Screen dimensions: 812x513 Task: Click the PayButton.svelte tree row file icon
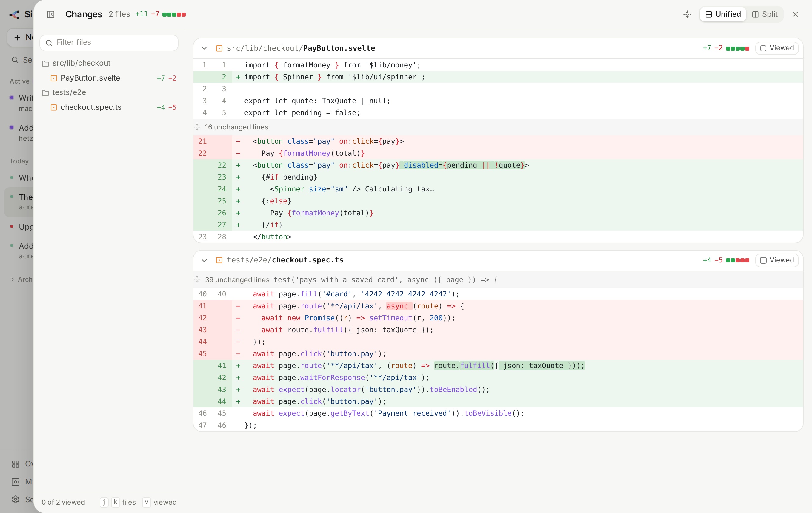click(54, 78)
